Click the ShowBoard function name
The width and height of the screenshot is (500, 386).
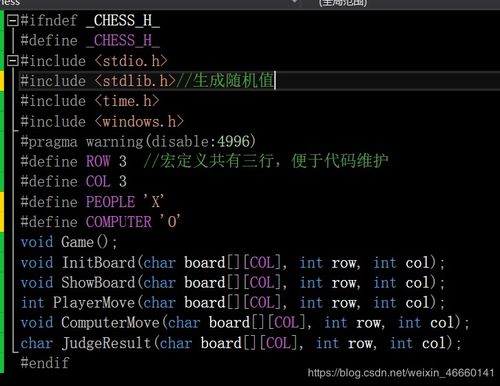98,283
